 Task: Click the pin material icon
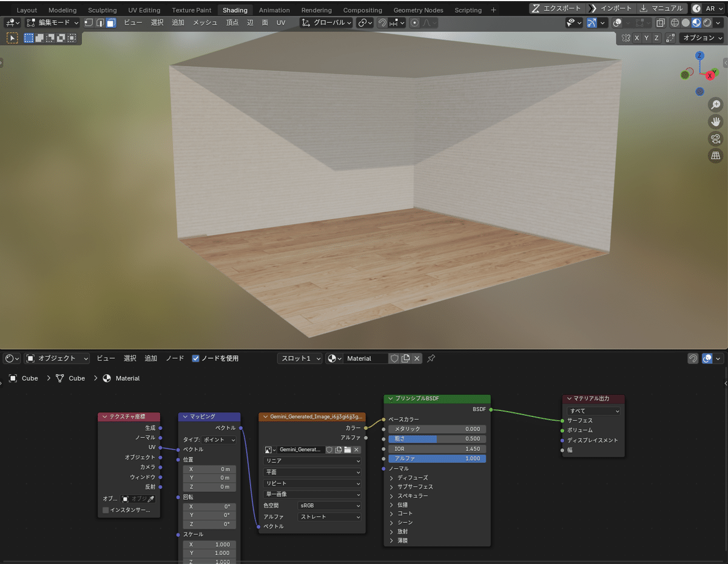tap(431, 358)
